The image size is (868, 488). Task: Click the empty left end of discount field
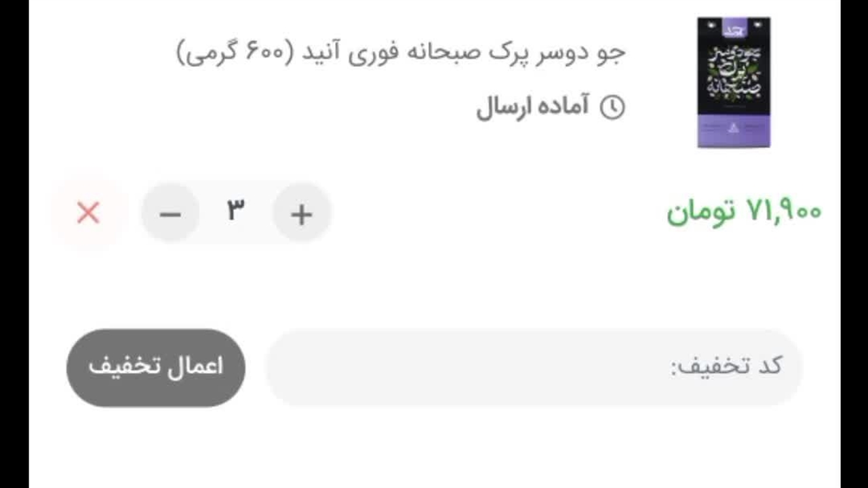pos(305,367)
